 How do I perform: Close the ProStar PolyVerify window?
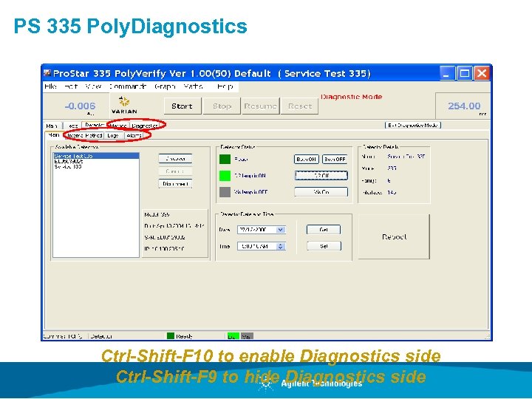(x=482, y=73)
